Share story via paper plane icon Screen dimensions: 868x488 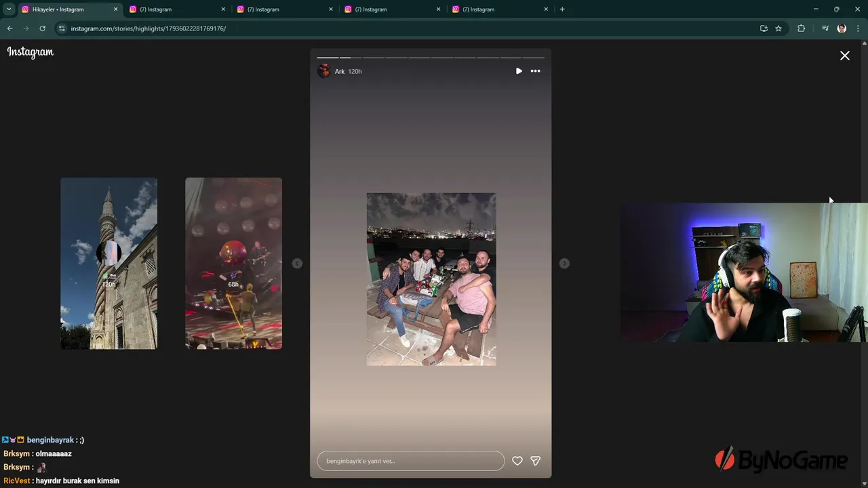tap(535, 461)
